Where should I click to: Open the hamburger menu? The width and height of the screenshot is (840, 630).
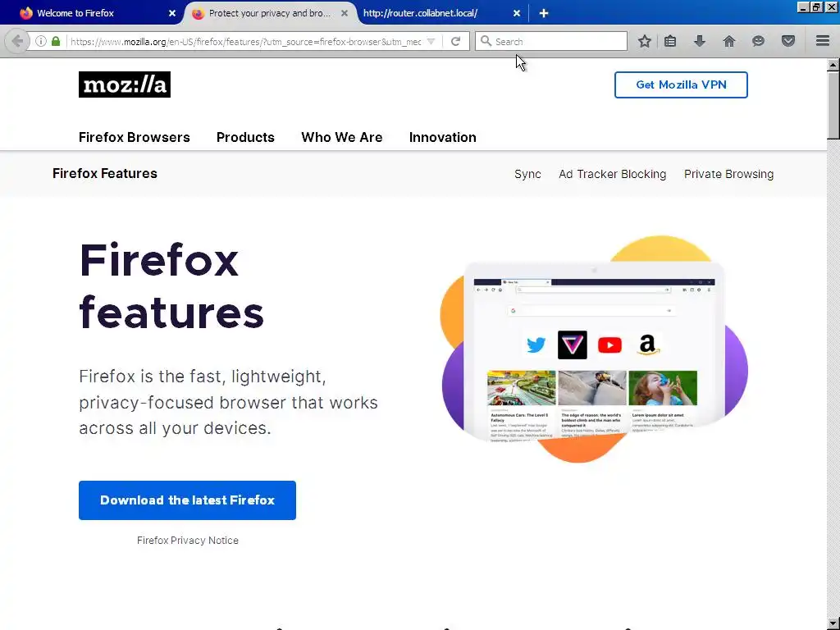coord(823,41)
